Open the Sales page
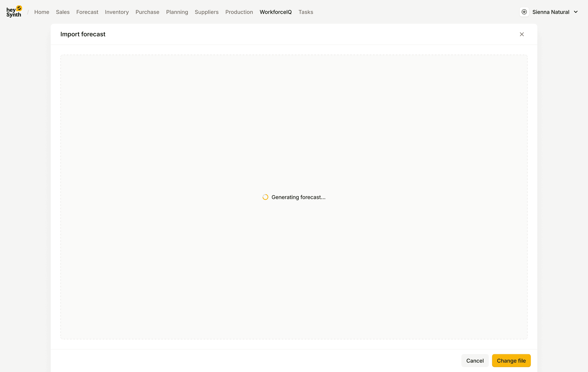 [62, 12]
